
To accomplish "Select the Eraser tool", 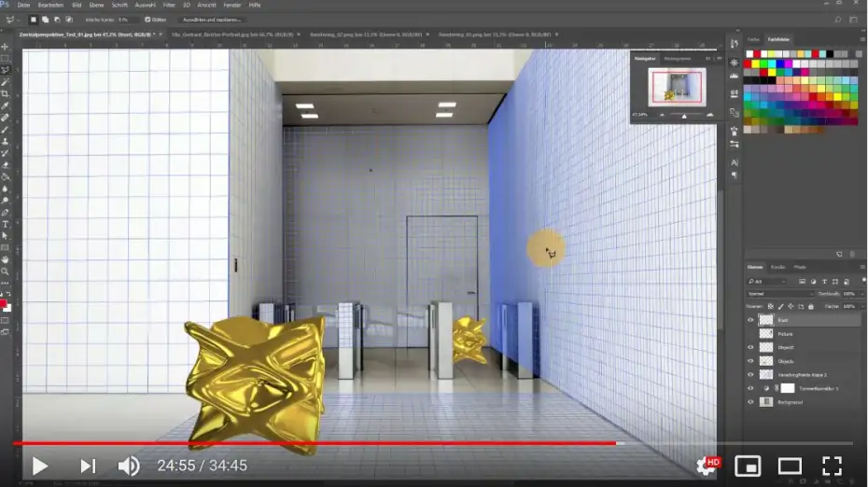I will pos(5,165).
